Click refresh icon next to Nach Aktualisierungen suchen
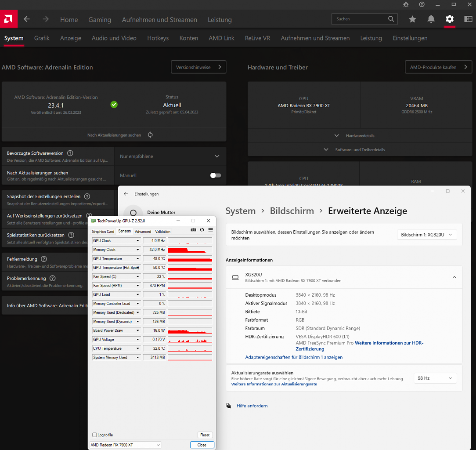Viewport: 476px width, 450px height. tap(150, 135)
